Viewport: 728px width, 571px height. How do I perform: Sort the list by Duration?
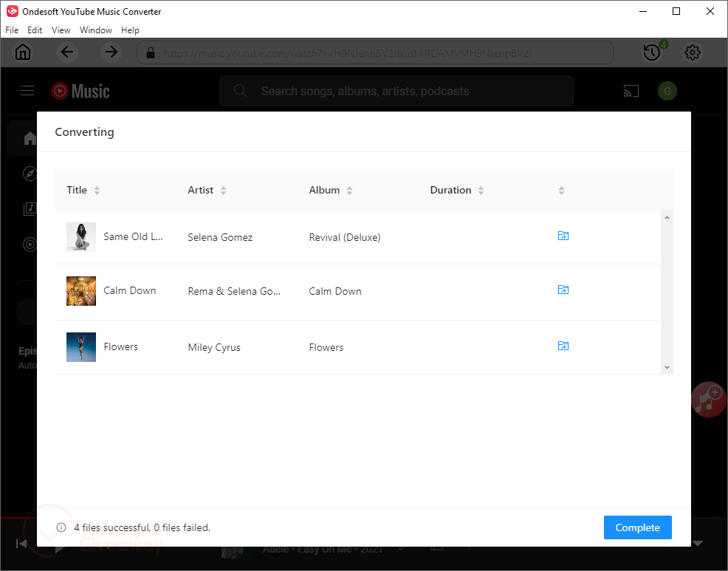(481, 190)
